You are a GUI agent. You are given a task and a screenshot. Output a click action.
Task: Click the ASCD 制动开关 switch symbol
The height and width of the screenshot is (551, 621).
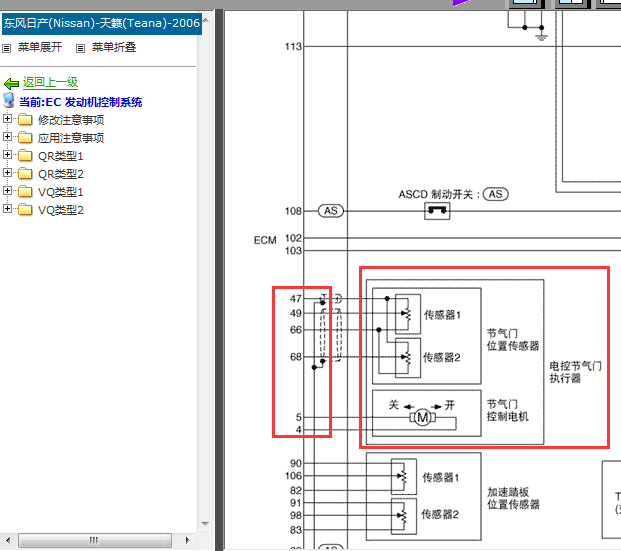437,211
